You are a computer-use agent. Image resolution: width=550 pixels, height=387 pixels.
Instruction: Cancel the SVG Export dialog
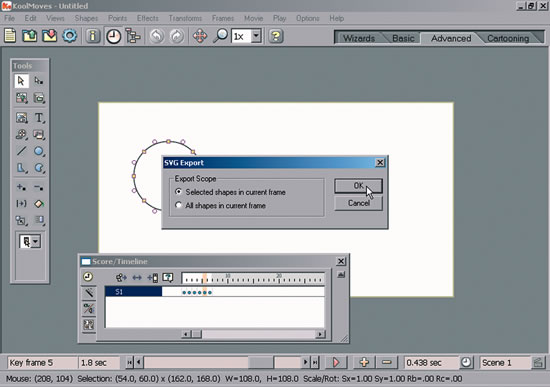point(358,203)
